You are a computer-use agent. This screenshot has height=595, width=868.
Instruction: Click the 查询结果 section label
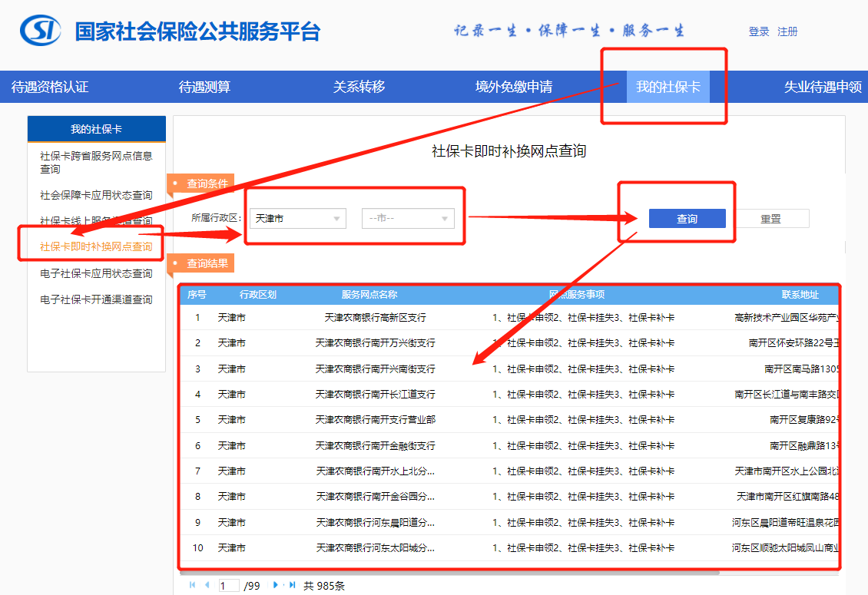[207, 263]
